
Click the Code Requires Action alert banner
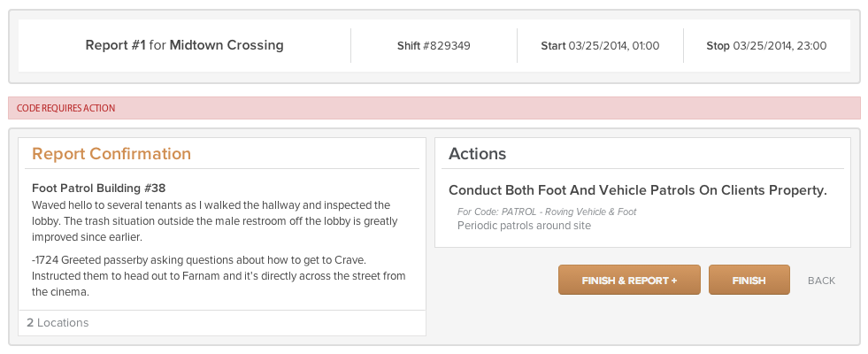tap(434, 108)
